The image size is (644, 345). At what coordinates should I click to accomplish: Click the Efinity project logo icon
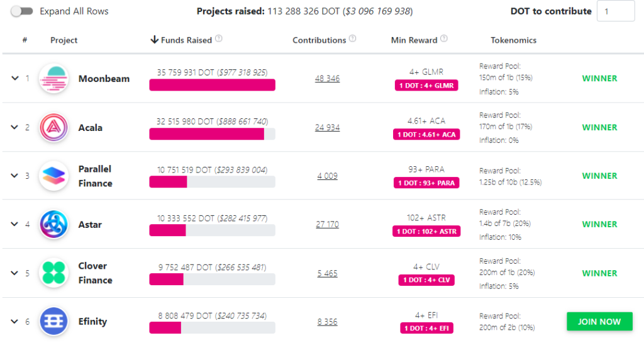(x=53, y=321)
